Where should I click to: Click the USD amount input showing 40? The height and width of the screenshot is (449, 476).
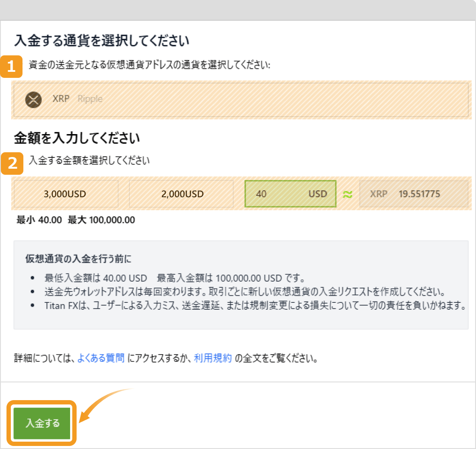pyautogui.click(x=277, y=194)
